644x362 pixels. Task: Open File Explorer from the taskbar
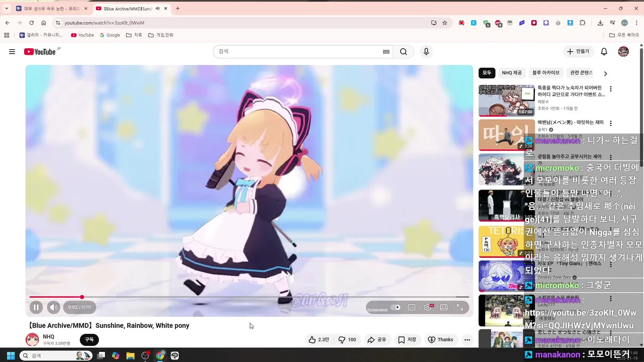point(130,355)
